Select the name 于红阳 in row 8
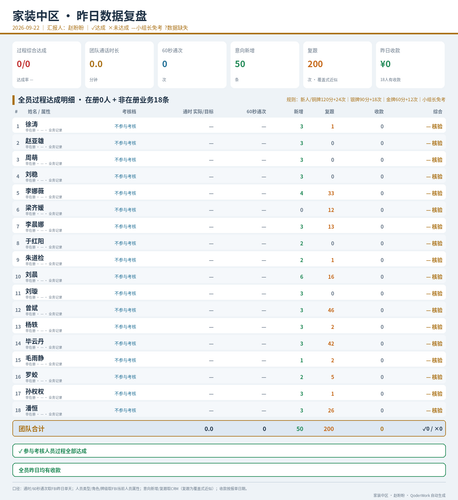 pos(35,241)
